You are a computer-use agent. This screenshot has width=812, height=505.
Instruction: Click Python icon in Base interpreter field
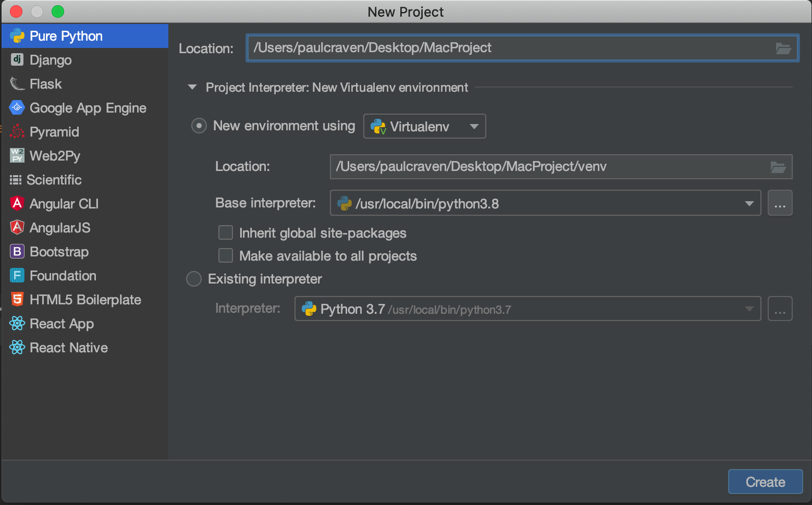[345, 203]
